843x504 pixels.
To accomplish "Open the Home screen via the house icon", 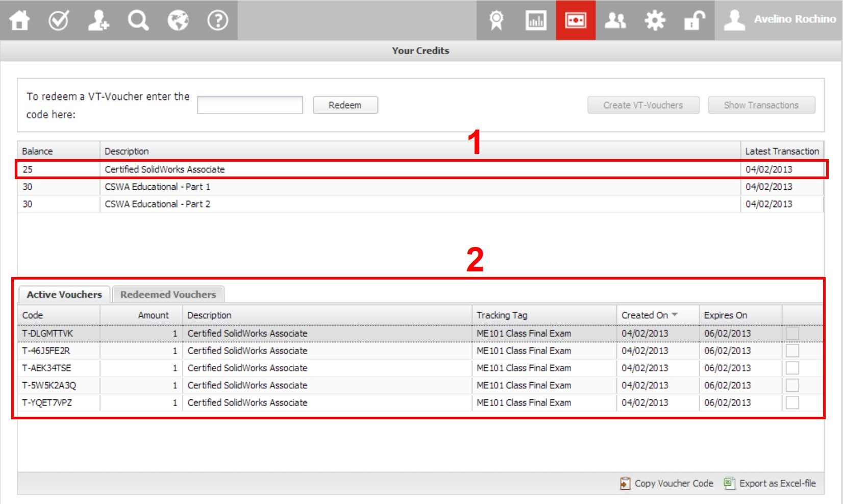I will coord(19,20).
